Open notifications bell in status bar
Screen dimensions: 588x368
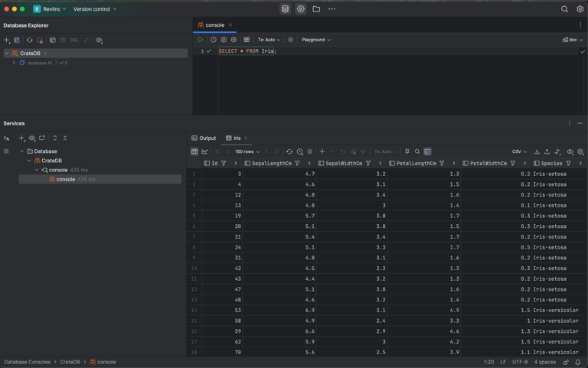(x=578, y=362)
